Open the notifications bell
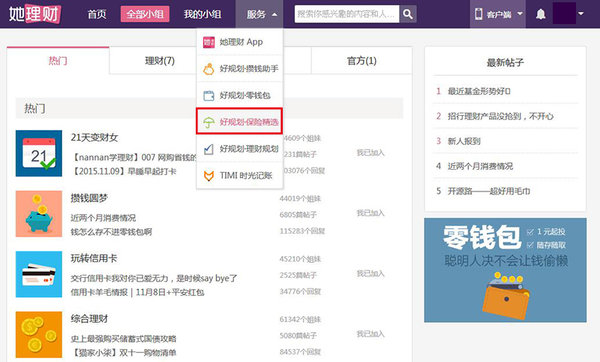Screen dimensions: 600x362 point(540,14)
